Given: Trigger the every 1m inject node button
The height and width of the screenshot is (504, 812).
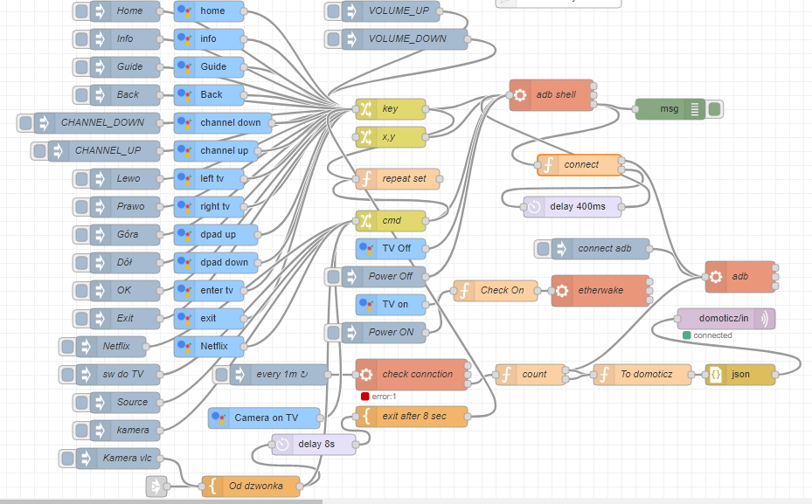Looking at the screenshot, I should point(221,375).
